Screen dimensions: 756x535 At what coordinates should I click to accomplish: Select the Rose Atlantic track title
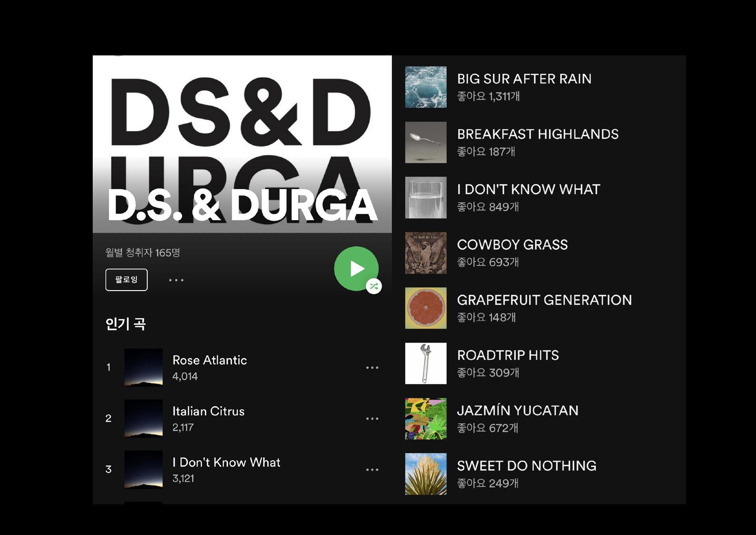pyautogui.click(x=209, y=360)
